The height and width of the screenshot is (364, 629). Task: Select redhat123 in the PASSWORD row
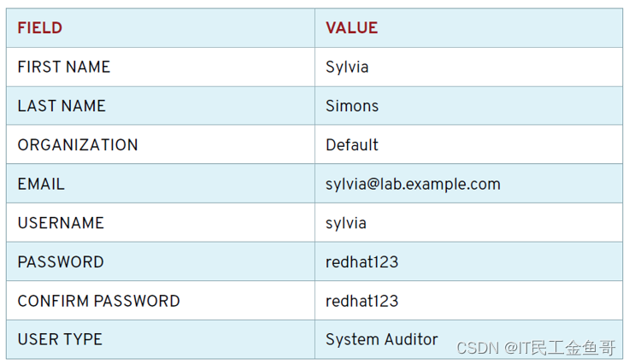click(x=362, y=261)
